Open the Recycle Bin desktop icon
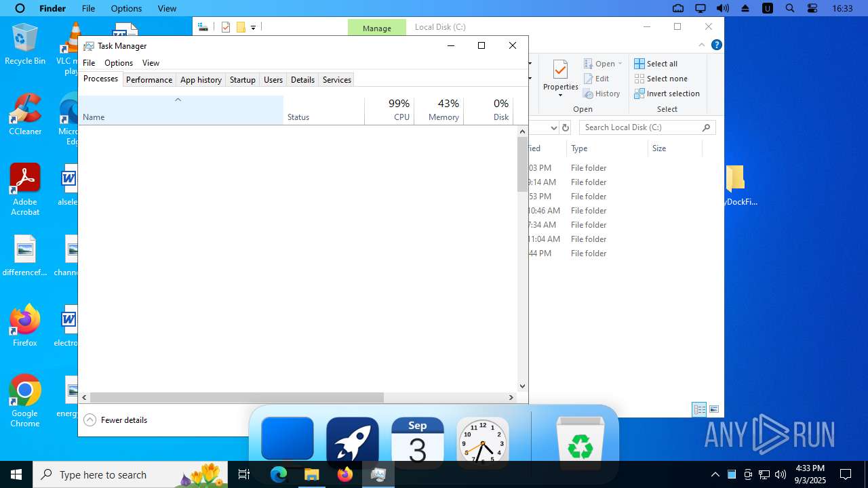The width and height of the screenshot is (868, 488). click(25, 43)
